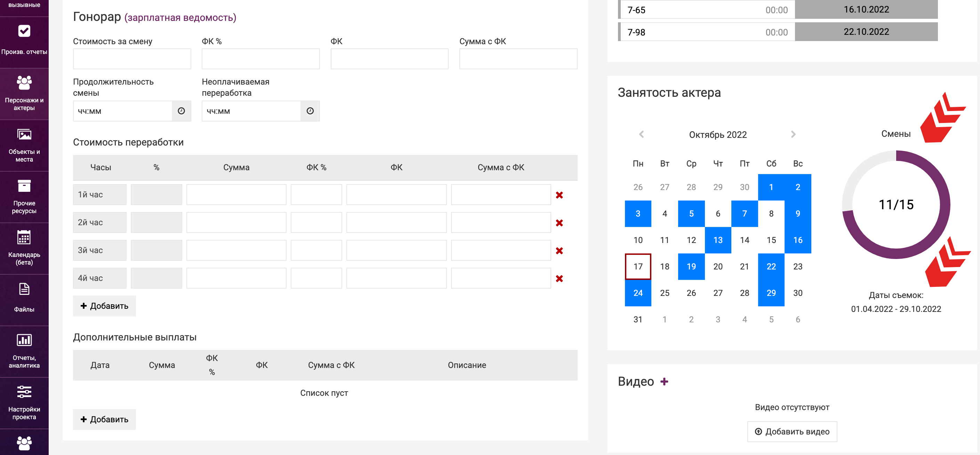
Task: Add a new overtime hour row
Action: (104, 306)
